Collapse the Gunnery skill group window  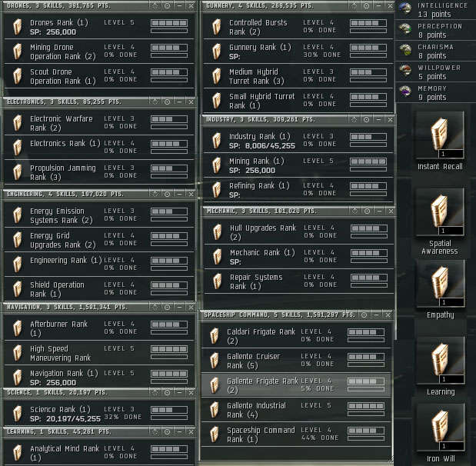coord(378,6)
